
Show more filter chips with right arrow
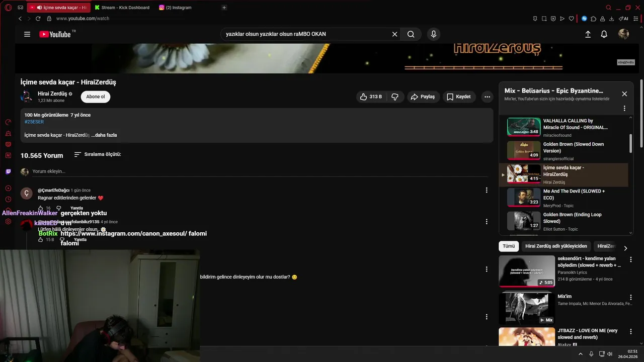(625, 248)
